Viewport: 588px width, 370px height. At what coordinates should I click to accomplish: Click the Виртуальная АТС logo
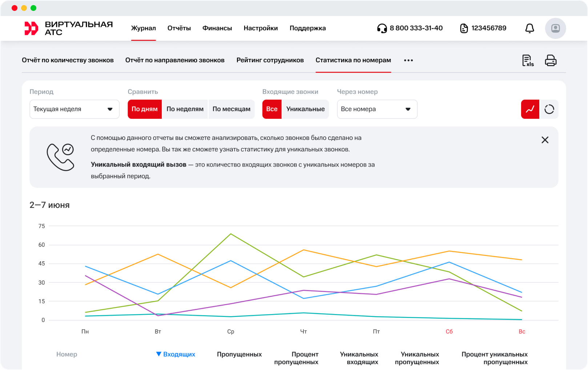tap(69, 28)
